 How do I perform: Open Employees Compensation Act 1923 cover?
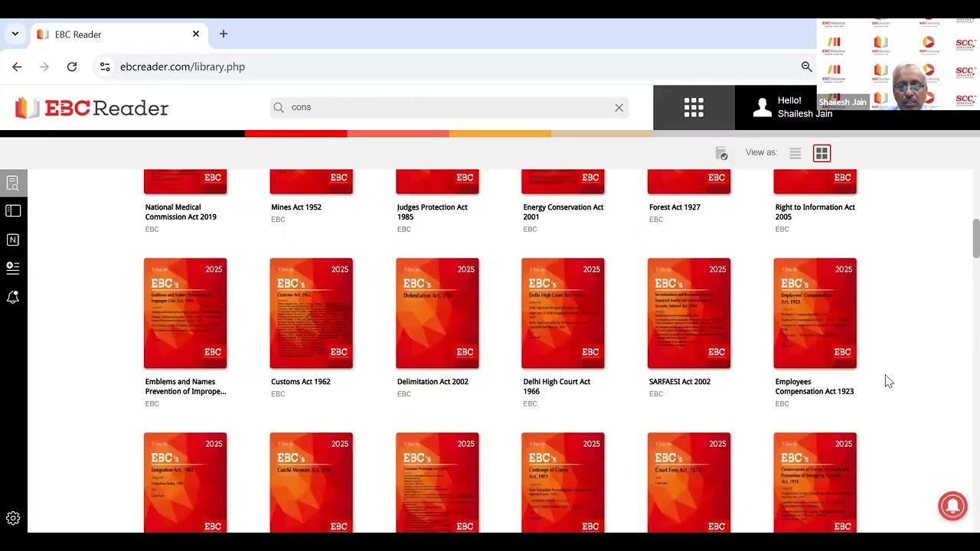(815, 313)
